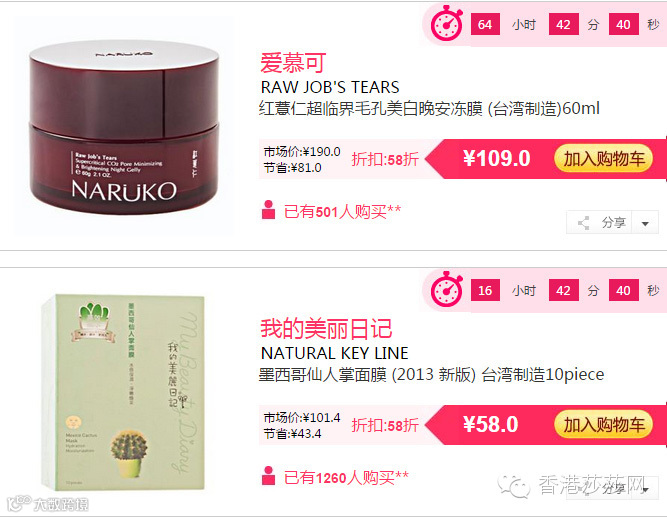This screenshot has width=667, height=518.
Task: Click buyer person icon next to 1260人购买
Action: click(x=268, y=475)
